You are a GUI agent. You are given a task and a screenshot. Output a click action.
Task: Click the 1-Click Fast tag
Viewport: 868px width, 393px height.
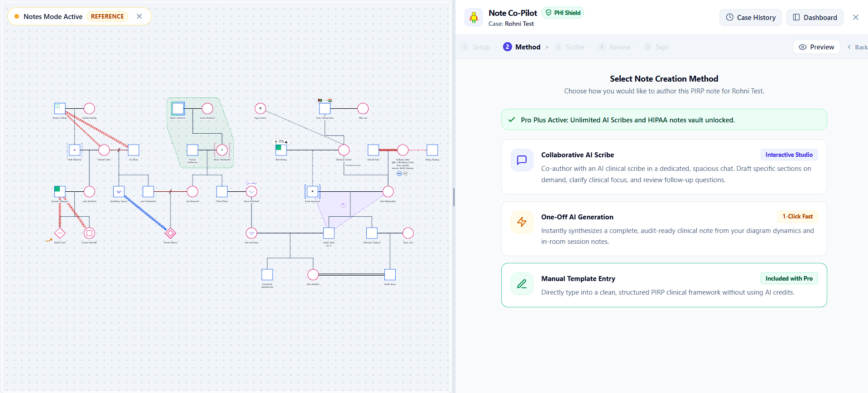tap(797, 216)
